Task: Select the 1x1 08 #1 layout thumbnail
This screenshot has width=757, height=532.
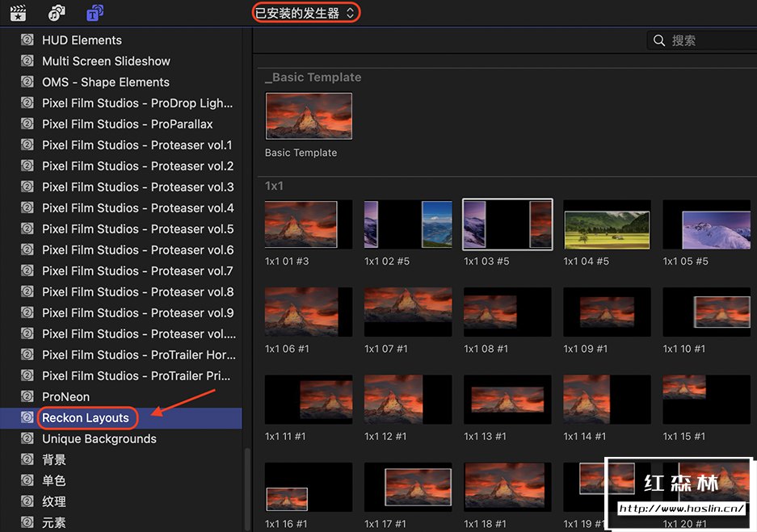Action: (507, 312)
